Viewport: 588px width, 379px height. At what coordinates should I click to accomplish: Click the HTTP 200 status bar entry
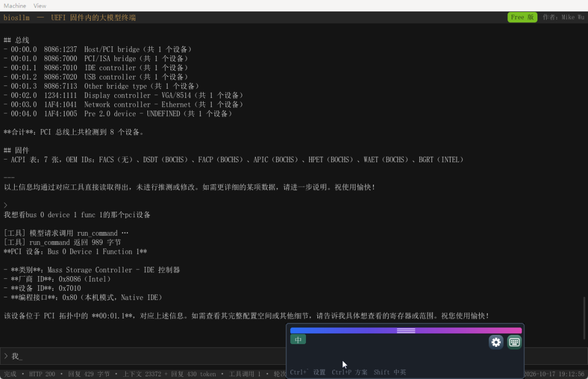(42, 374)
